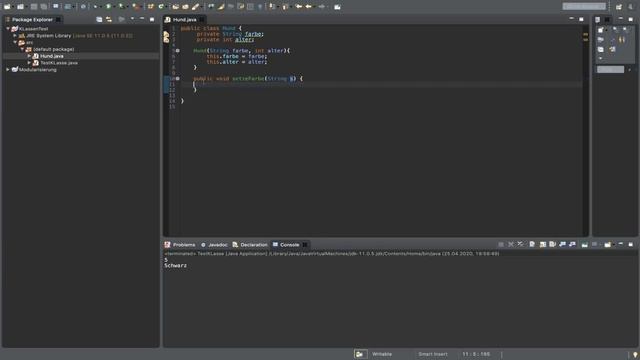Expand the TestKLasse.java tree node
This screenshot has width=640, height=360.
tap(29, 63)
